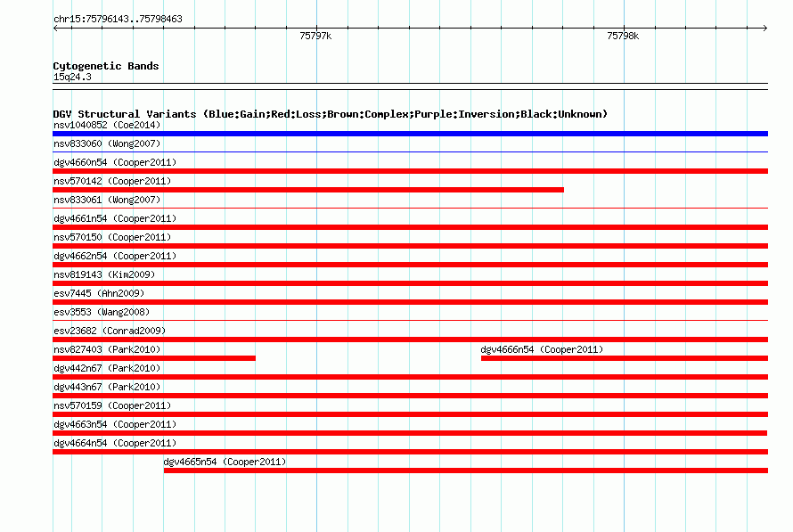The height and width of the screenshot is (532, 793).
Task: Click the thin red line under esv3553
Action: point(410,320)
